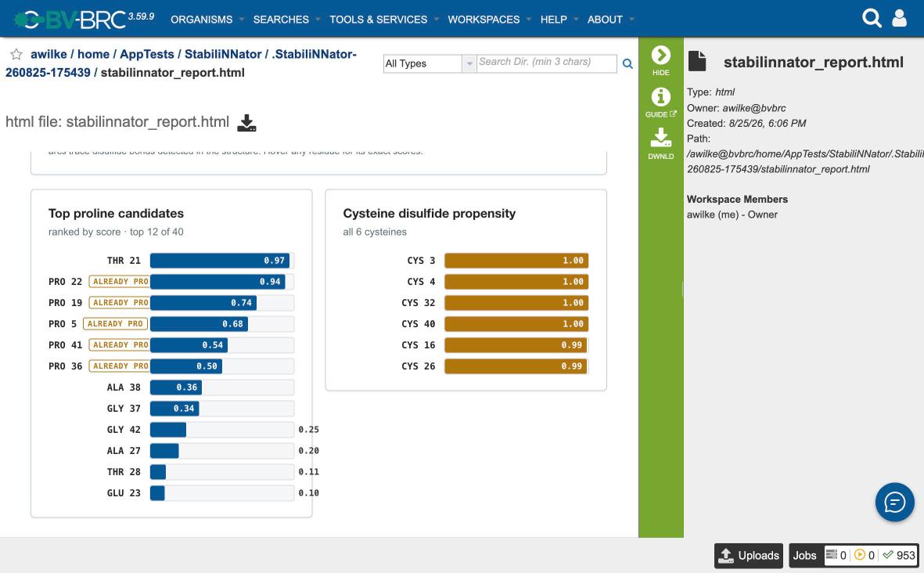
Task: Click the file document icon in details panel
Action: click(x=697, y=61)
